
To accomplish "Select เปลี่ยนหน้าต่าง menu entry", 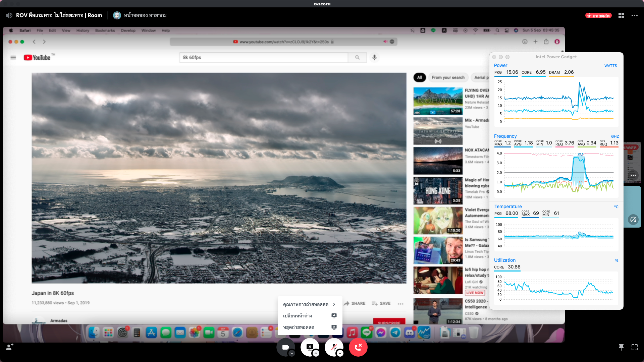I will click(x=309, y=316).
